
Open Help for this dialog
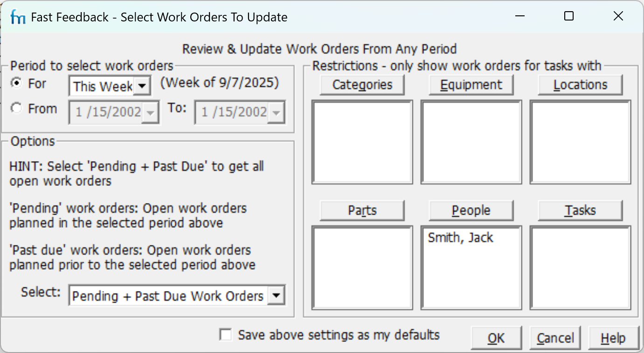click(613, 338)
